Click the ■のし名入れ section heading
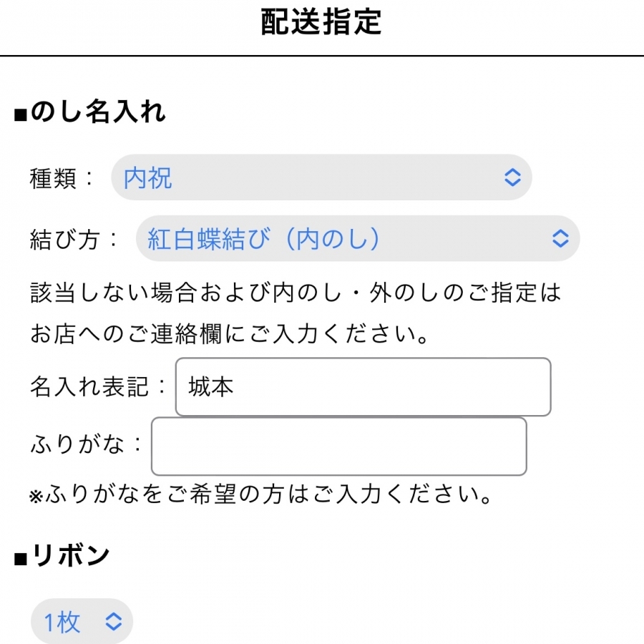The height and width of the screenshot is (644, 644). (x=90, y=112)
